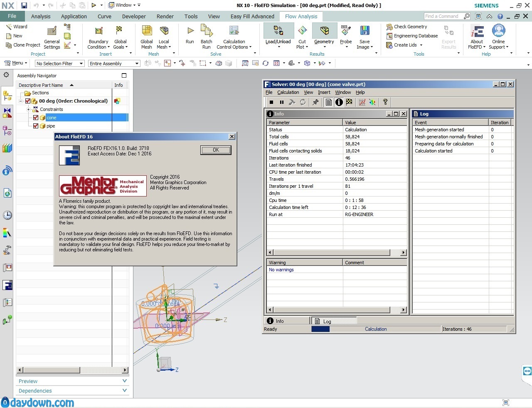
Task: Click the Calculation progress bar
Action: [376, 329]
